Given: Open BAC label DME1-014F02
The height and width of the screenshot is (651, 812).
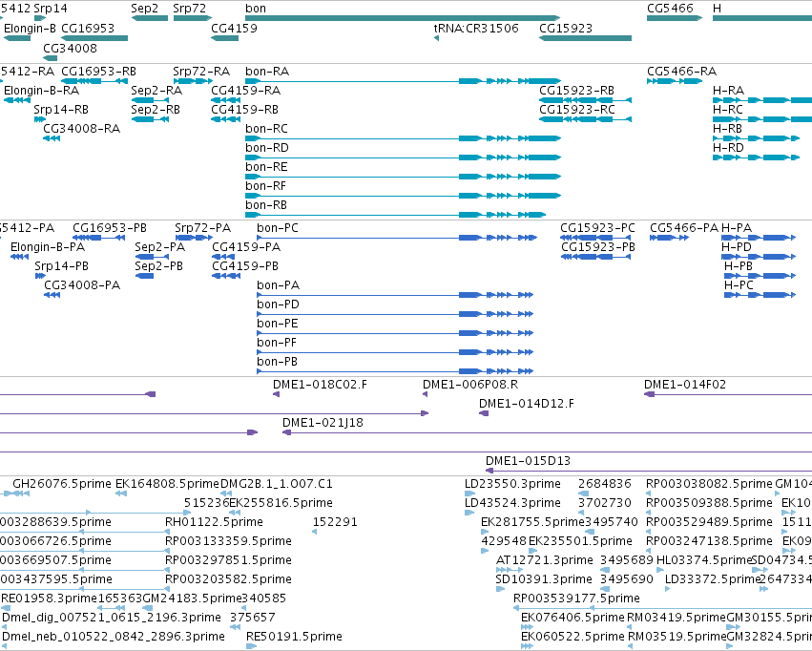Looking at the screenshot, I should click(x=685, y=385).
